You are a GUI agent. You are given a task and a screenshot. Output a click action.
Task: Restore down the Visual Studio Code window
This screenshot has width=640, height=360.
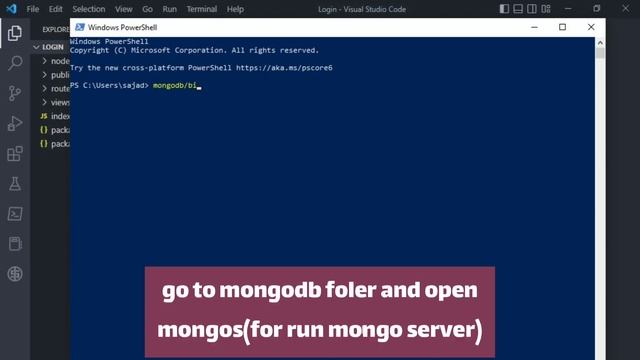pyautogui.click(x=597, y=9)
